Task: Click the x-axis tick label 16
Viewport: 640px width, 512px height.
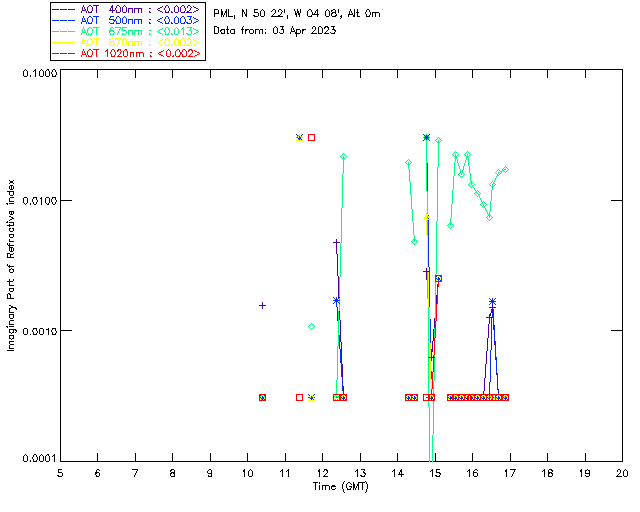Action: pos(473,473)
